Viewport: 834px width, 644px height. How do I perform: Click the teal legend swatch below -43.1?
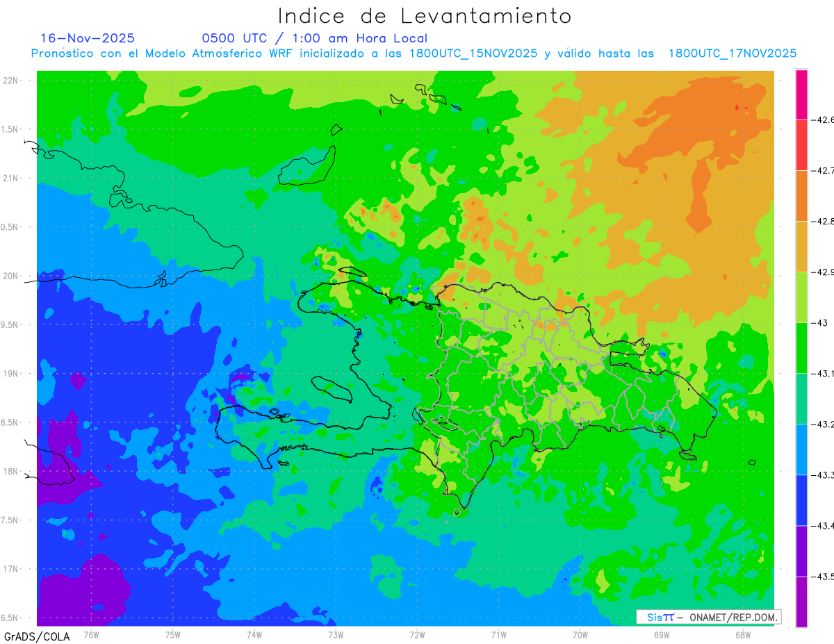pos(801,399)
